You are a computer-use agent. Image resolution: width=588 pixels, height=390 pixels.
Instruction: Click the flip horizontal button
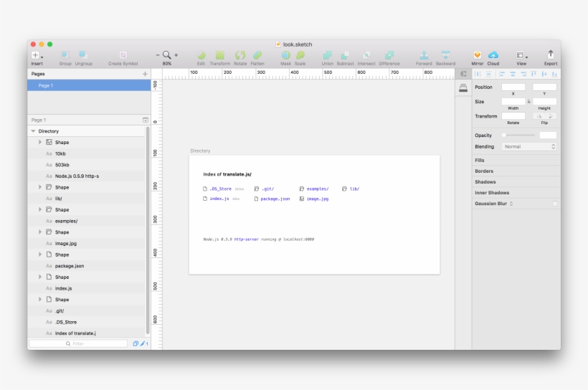[x=538, y=116]
